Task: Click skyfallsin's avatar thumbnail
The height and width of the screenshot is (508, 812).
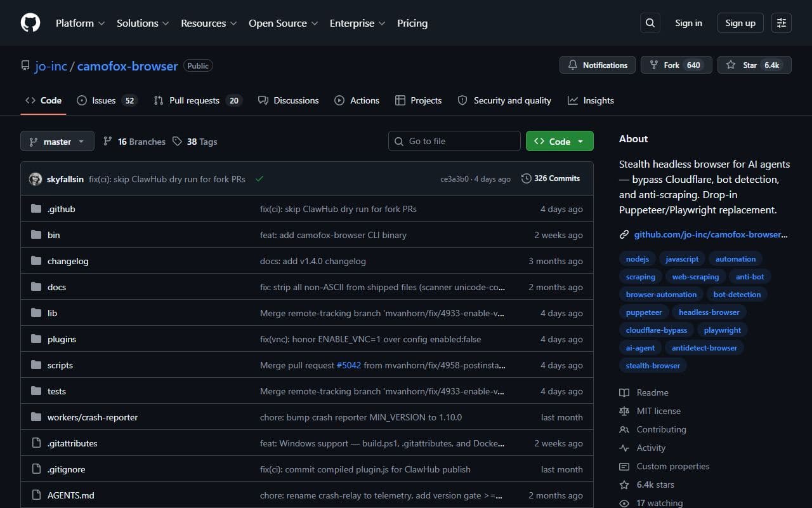Action: pos(36,179)
